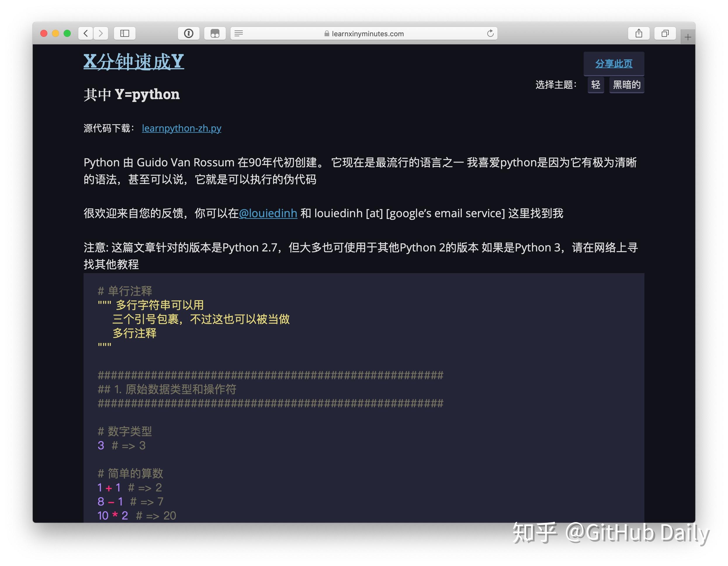
Task: Select the 轻 light theme
Action: coord(596,85)
